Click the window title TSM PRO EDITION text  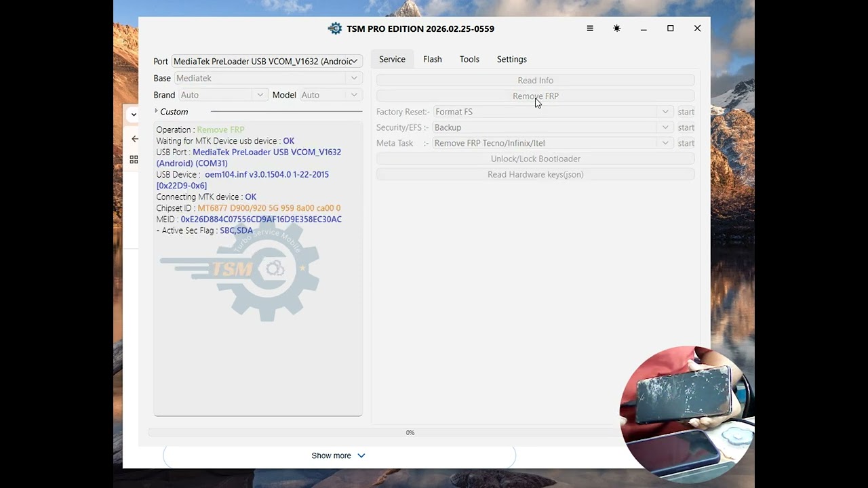click(420, 28)
